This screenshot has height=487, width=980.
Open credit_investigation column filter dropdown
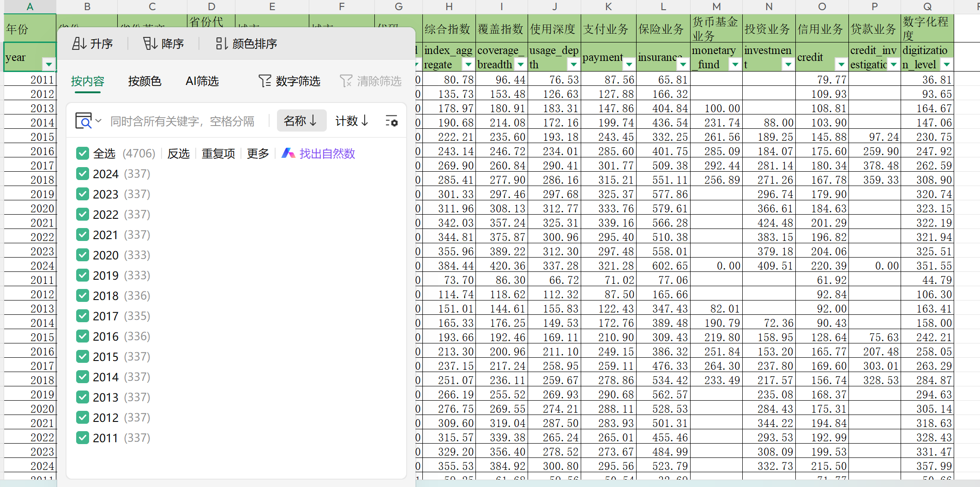point(894,64)
